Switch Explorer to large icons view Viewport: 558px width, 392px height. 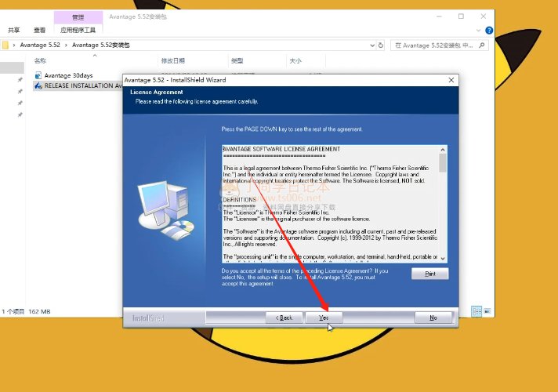click(x=487, y=311)
